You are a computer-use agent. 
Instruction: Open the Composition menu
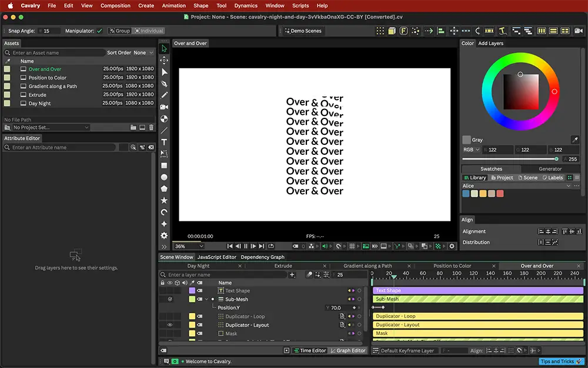click(x=115, y=6)
